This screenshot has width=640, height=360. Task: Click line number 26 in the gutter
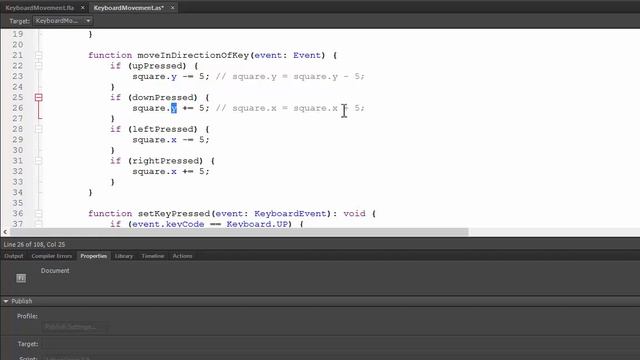click(18, 108)
